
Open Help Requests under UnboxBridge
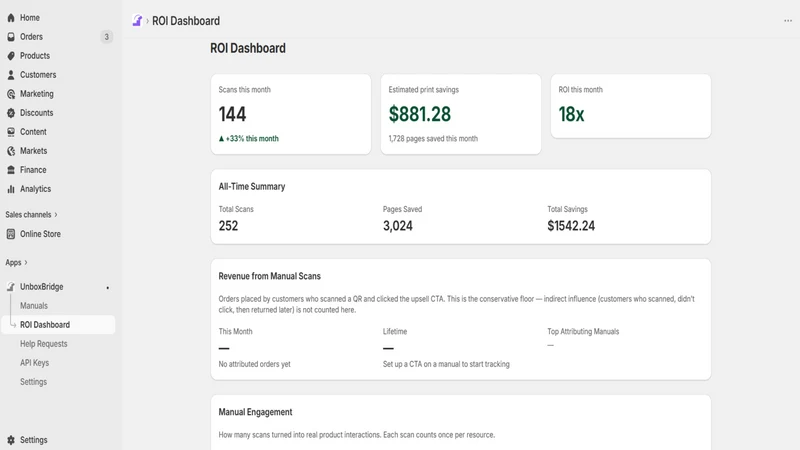coord(43,344)
